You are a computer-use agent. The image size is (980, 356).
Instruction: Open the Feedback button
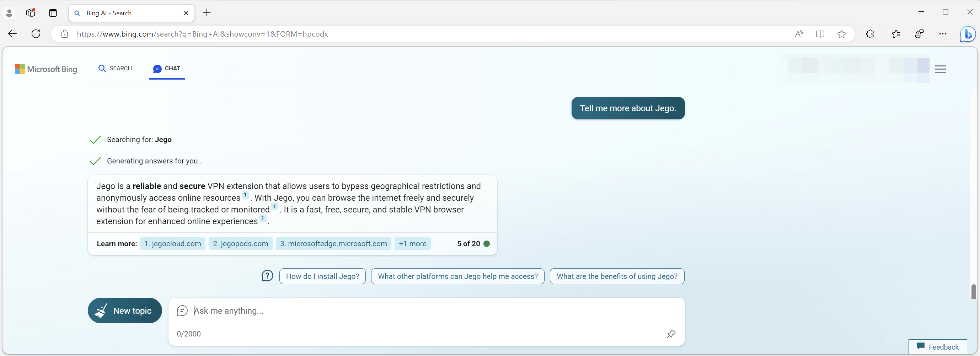click(938, 347)
